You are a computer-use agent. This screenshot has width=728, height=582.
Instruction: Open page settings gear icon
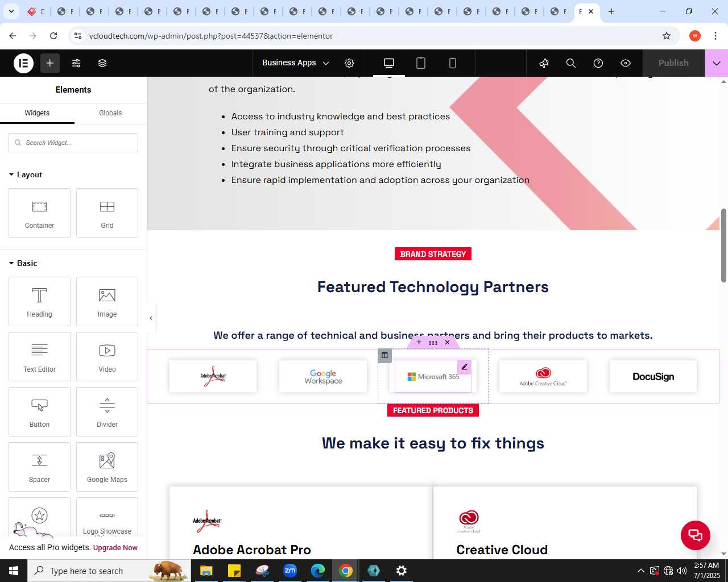349,63
